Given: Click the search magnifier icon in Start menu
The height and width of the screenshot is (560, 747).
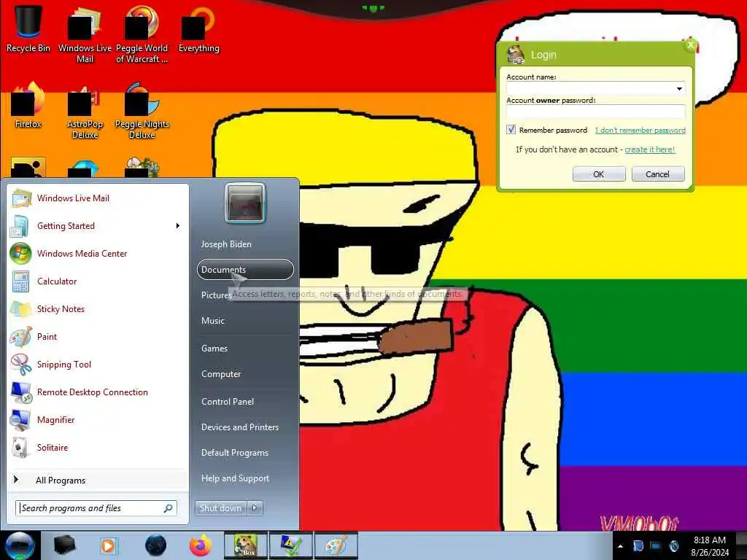Looking at the screenshot, I should [169, 508].
